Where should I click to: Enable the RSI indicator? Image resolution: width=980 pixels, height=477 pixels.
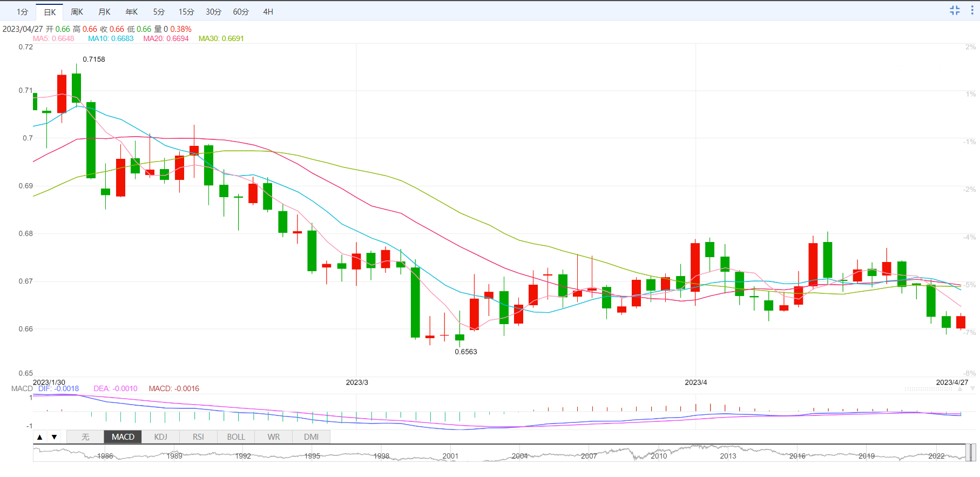pos(198,437)
